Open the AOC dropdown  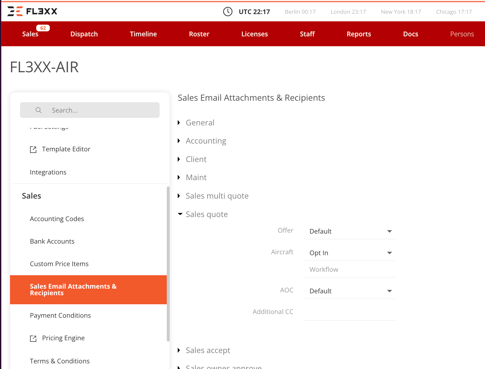(350, 291)
